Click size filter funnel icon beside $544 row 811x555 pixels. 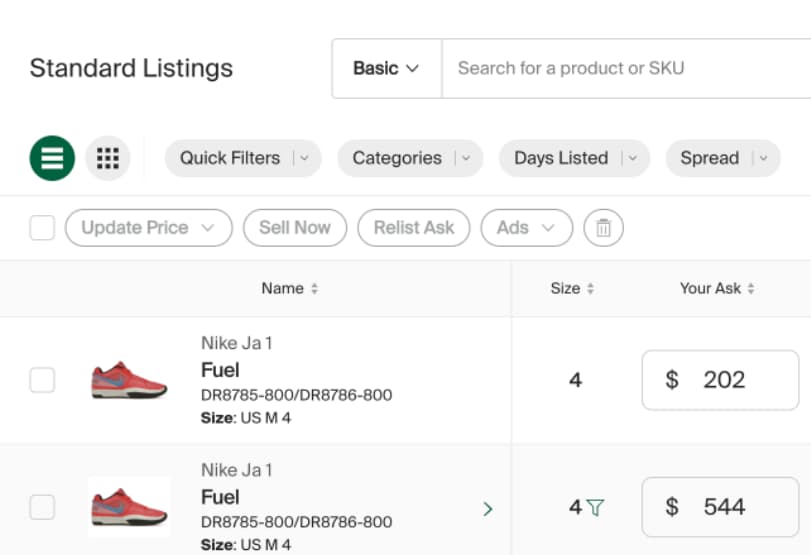pyautogui.click(x=596, y=507)
